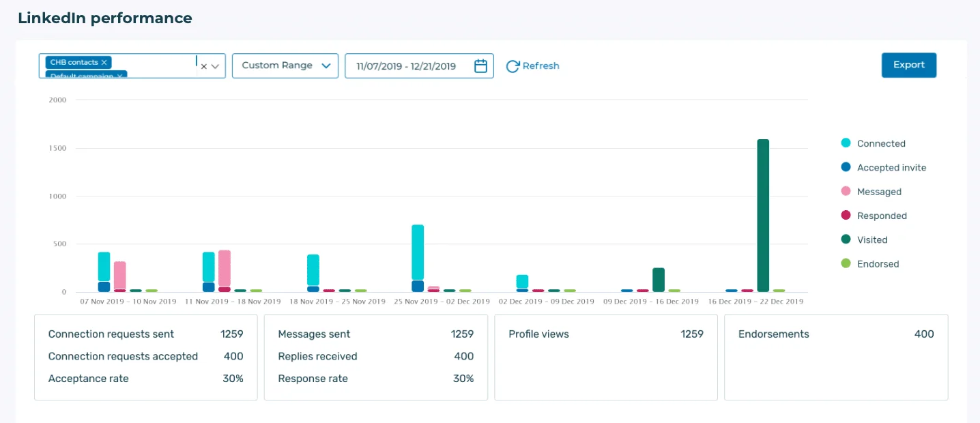Toggle the Accepted invite legend entry

pos(884,167)
